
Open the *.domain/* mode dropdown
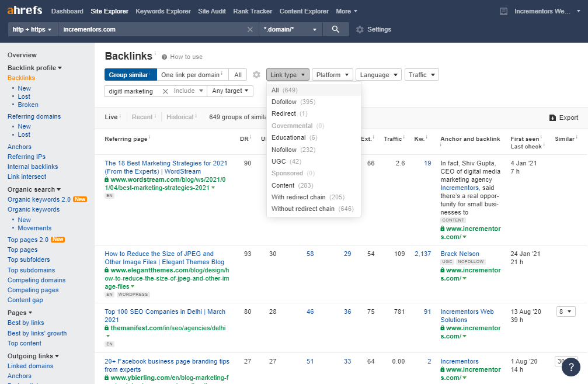[x=291, y=29]
